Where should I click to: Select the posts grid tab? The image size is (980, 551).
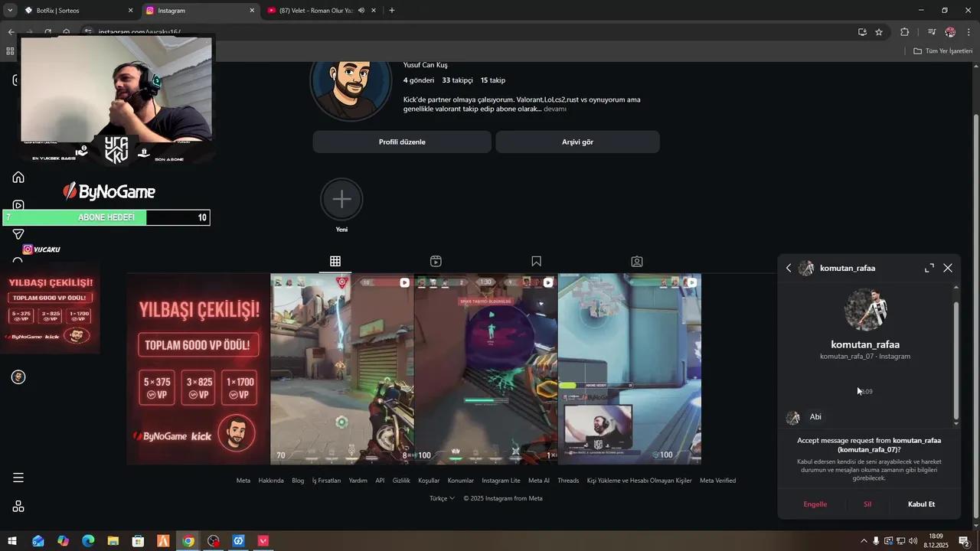pyautogui.click(x=335, y=261)
